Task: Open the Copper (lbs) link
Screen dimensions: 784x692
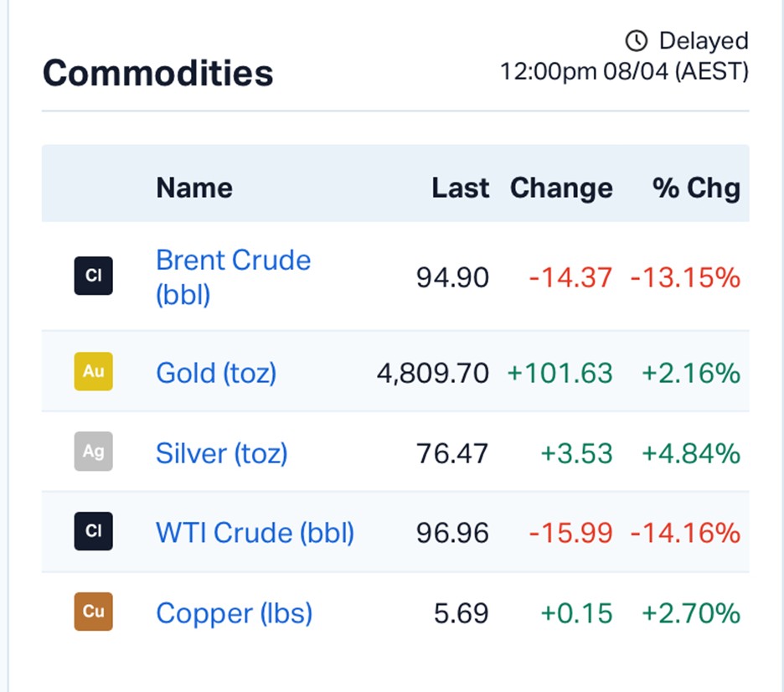Action: pos(234,613)
